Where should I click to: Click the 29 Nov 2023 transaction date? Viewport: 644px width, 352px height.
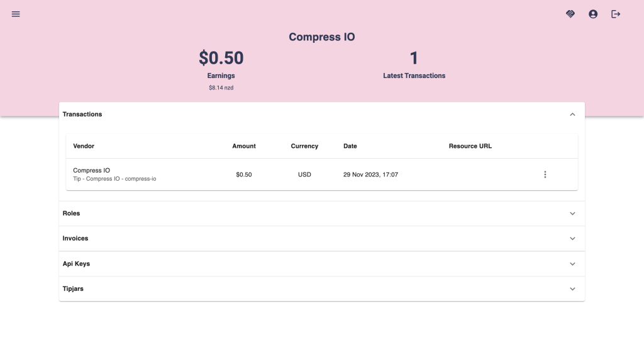point(370,174)
